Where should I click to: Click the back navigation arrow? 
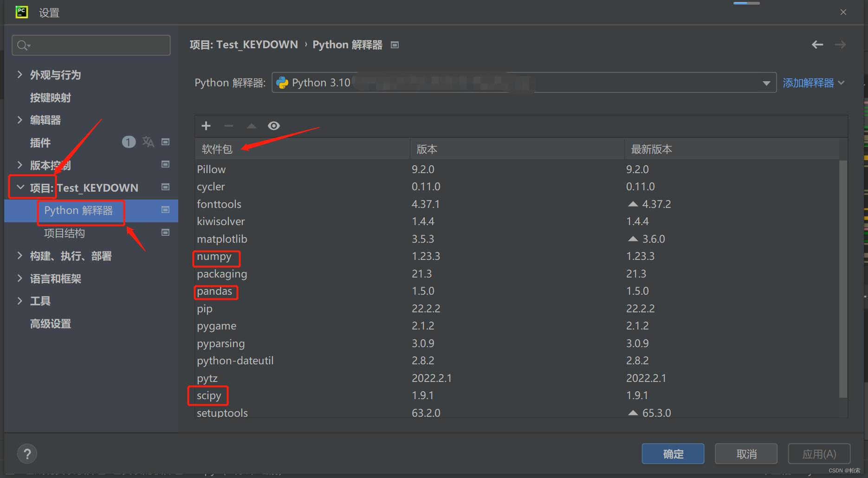coord(817,45)
